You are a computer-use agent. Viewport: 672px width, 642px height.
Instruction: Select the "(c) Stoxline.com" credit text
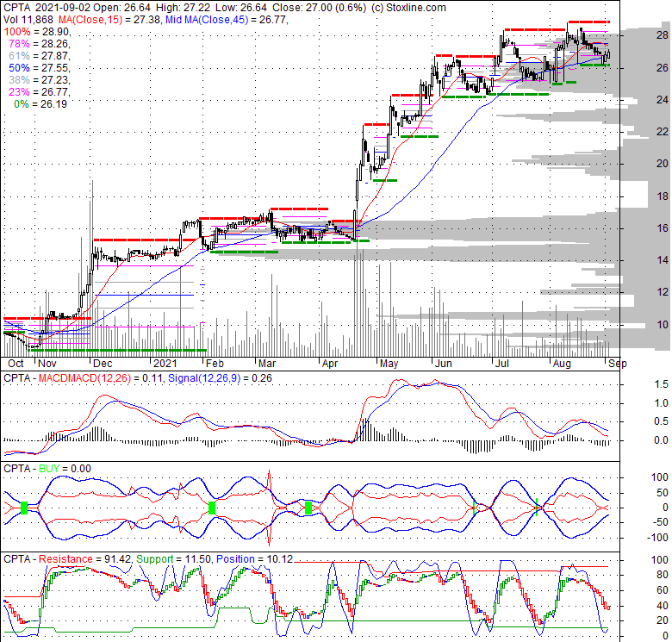click(x=408, y=7)
